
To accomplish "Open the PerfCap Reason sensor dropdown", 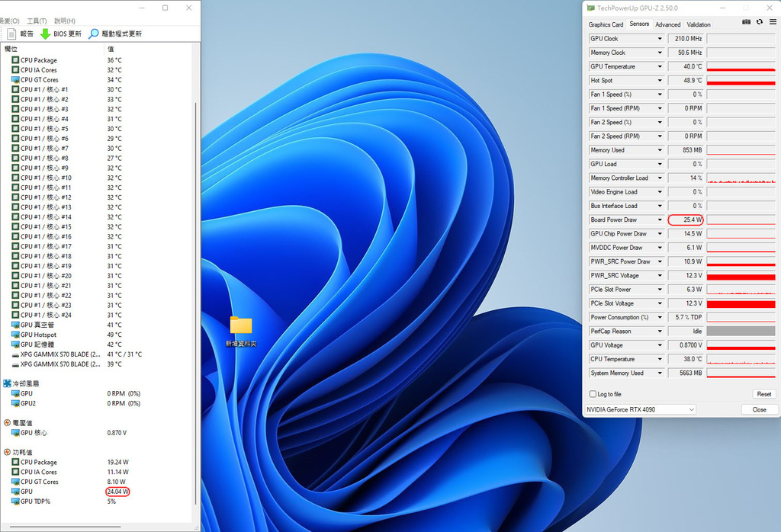I will (660, 332).
